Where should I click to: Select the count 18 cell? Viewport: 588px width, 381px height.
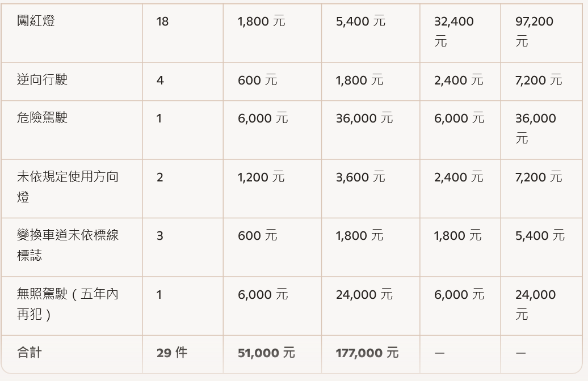tap(162, 22)
